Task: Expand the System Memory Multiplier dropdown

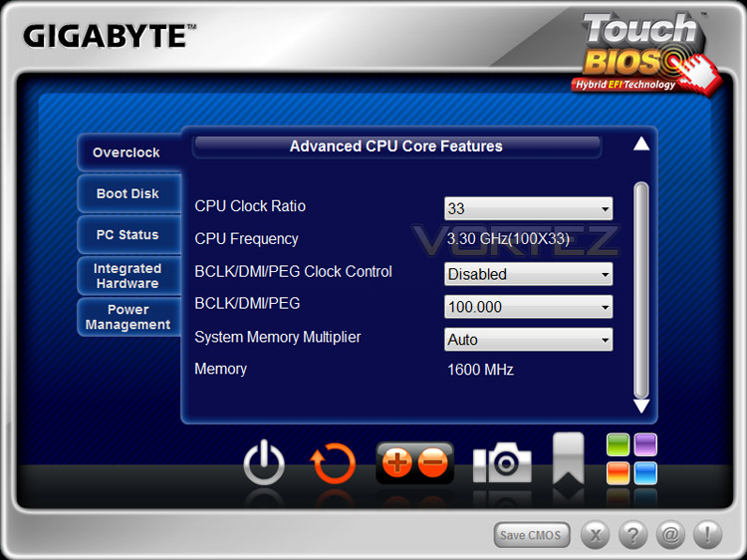Action: click(528, 340)
